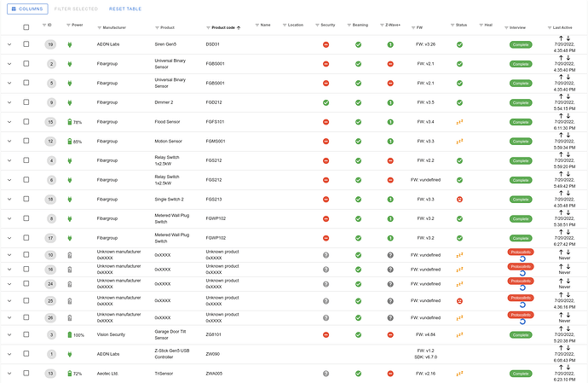Screen dimensions: 588x383
Task: Expand the Siren Gen5 row details
Action: point(9,44)
